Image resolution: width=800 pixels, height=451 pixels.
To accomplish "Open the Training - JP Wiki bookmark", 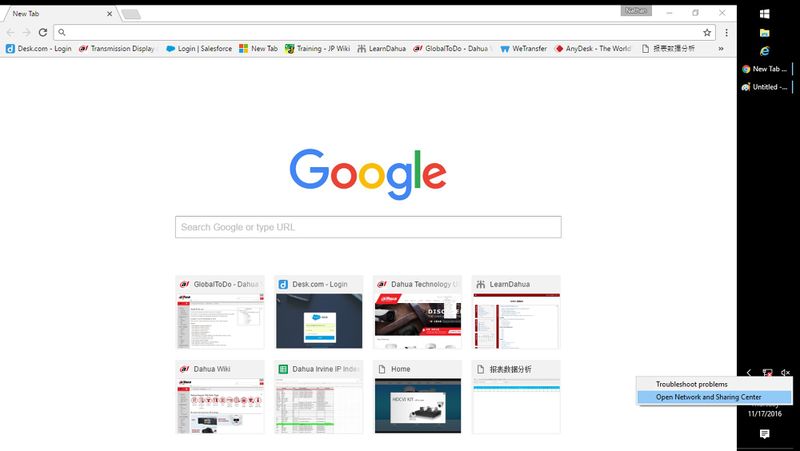I will click(x=317, y=48).
